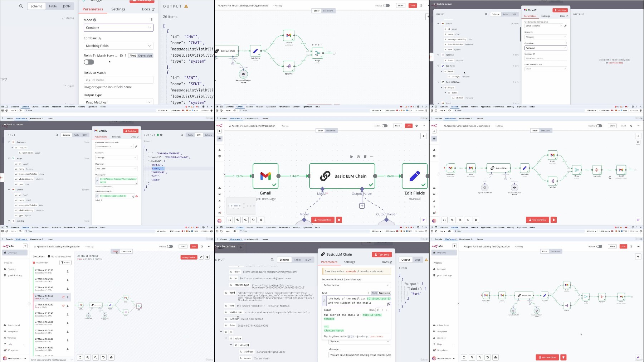Open the Output Type dropdown showing Keep Matches

pos(118,102)
